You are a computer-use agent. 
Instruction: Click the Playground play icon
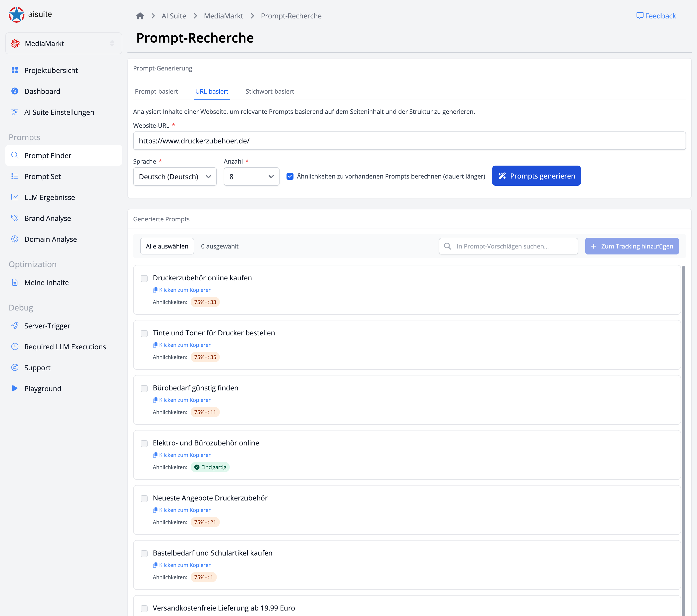pos(15,388)
